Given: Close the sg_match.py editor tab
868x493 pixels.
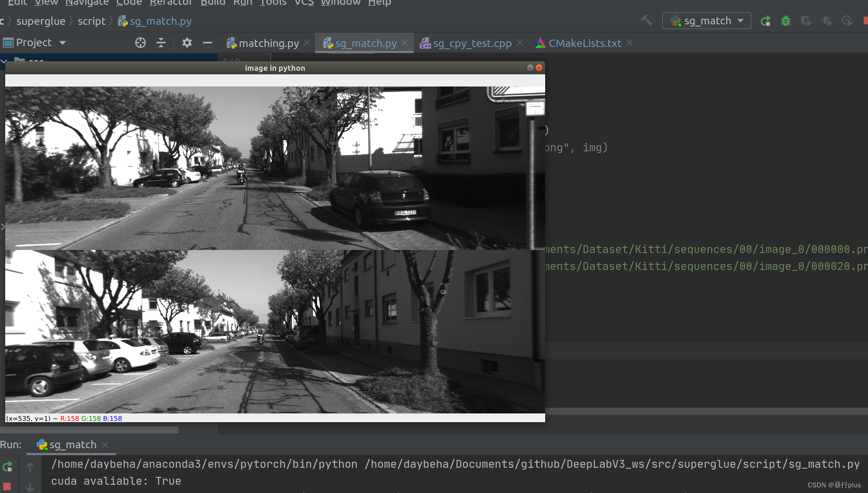Looking at the screenshot, I should [405, 43].
